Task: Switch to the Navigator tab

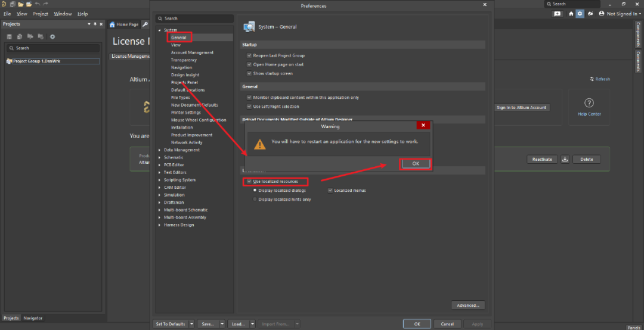Action: (x=33, y=318)
